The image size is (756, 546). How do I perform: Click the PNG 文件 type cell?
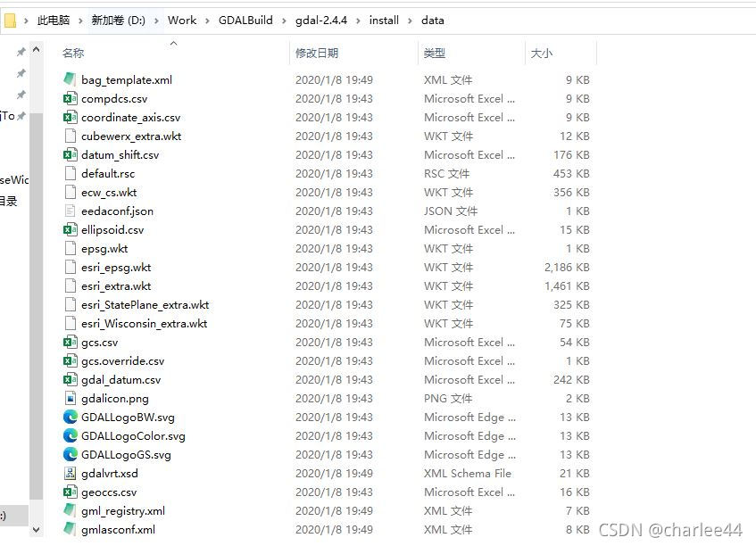tap(448, 399)
